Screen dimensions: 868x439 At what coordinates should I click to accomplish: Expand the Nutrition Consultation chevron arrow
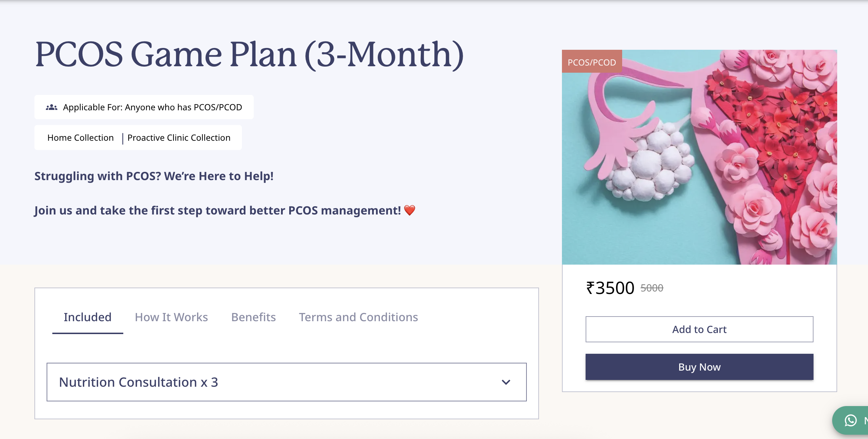pos(506,382)
